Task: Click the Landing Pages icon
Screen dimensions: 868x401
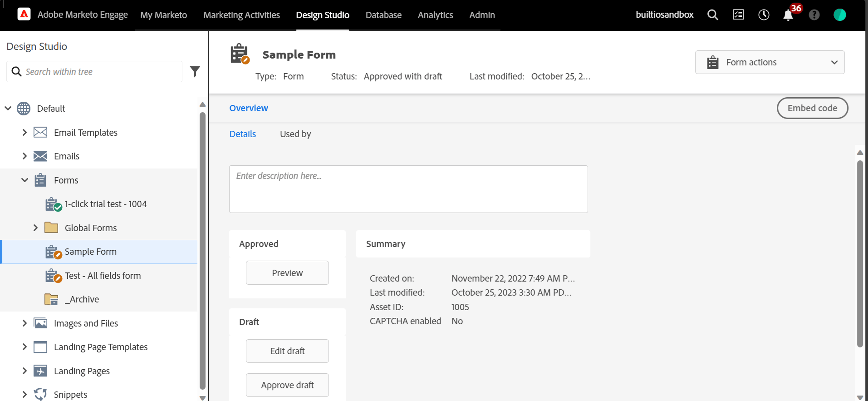Action: point(40,371)
